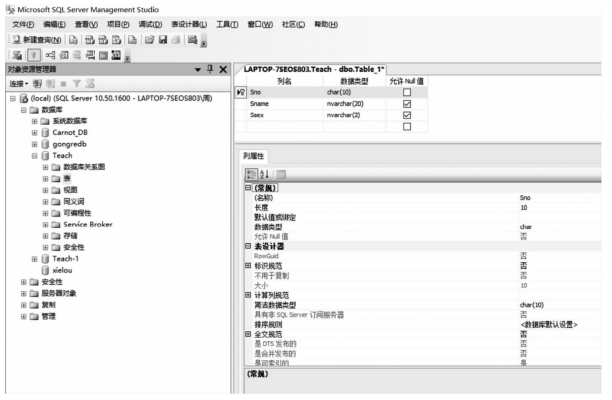Collapse the (常规) General properties section
The height and width of the screenshot is (400, 612).
coord(248,188)
